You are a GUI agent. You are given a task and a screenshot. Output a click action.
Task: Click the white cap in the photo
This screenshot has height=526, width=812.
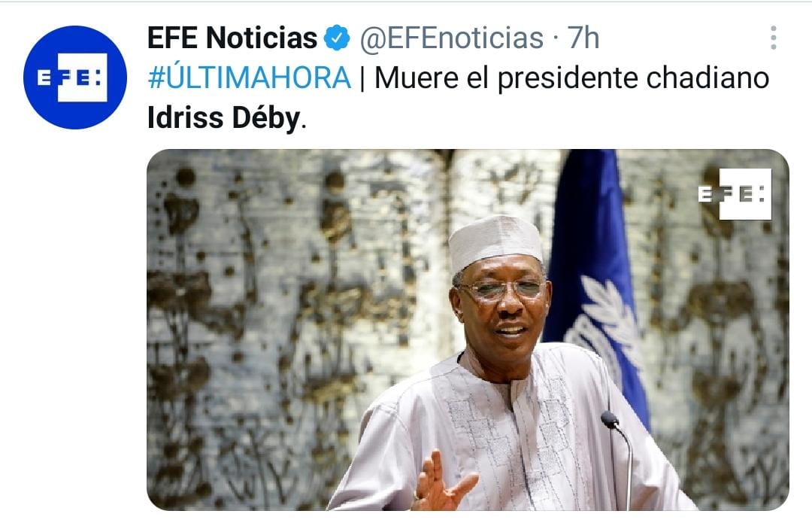(x=495, y=242)
